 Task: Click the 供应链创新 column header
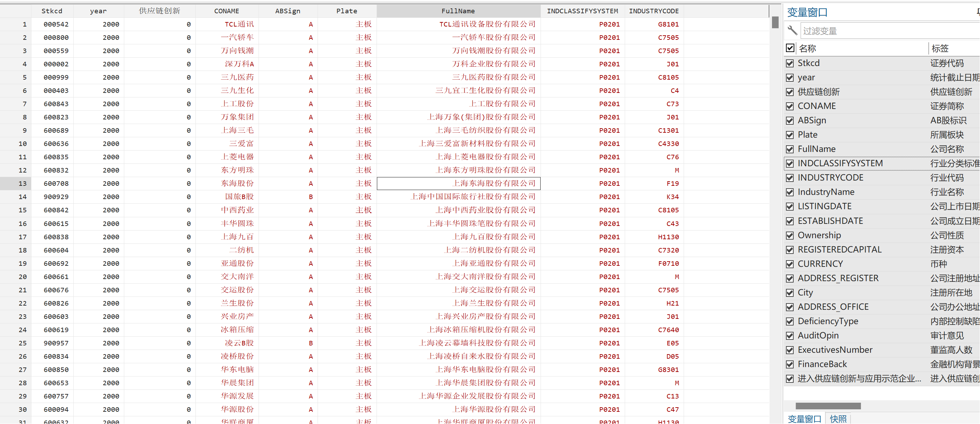pos(159,11)
